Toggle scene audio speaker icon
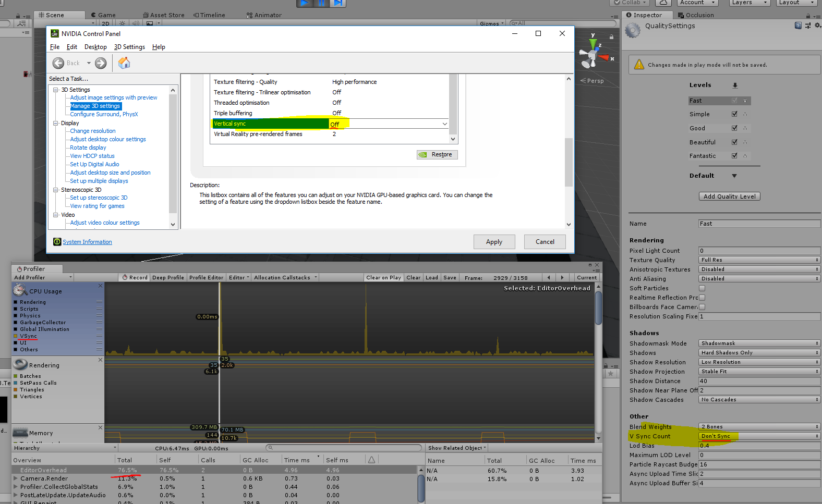 point(136,23)
